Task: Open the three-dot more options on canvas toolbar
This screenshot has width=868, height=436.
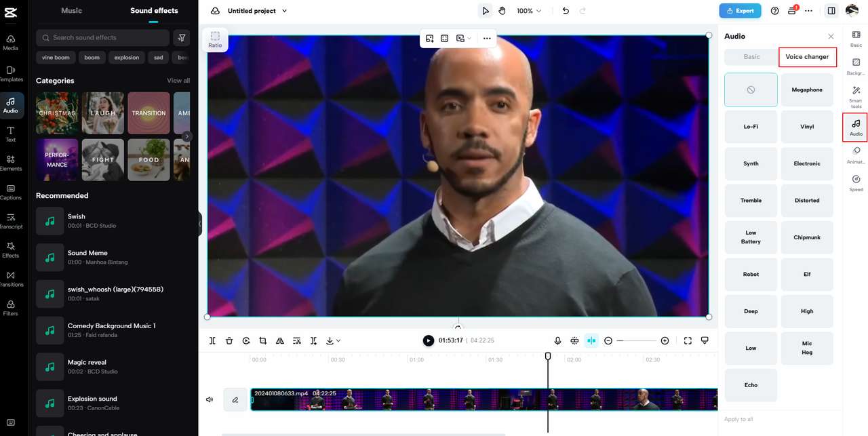Action: tap(487, 39)
